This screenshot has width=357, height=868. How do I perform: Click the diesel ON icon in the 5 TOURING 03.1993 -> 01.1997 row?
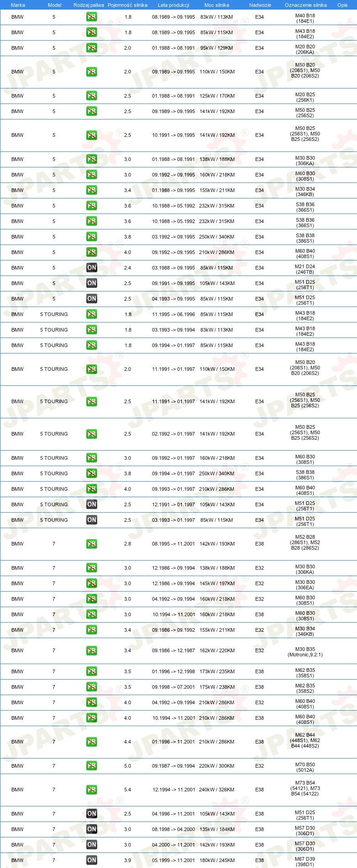92,520
